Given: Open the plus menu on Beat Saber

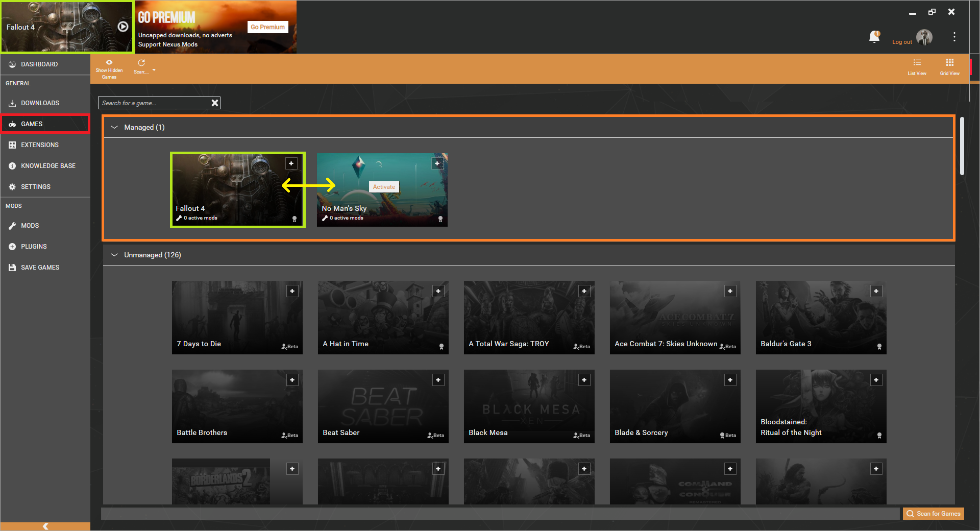Looking at the screenshot, I should (x=438, y=380).
